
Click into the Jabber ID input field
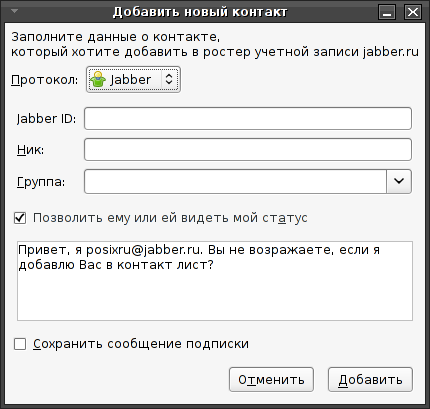coord(248,118)
